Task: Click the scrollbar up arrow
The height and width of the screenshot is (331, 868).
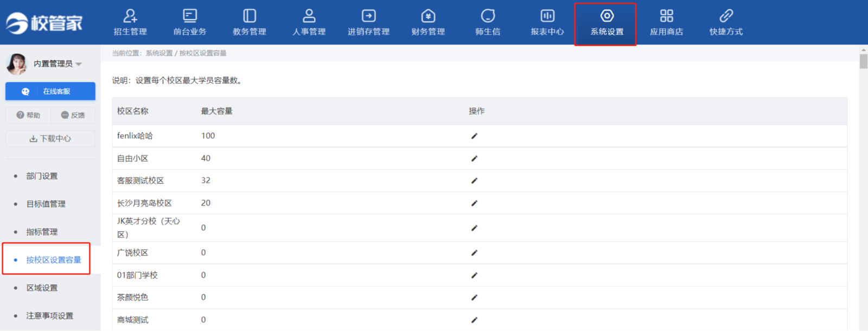Action: coord(864,50)
